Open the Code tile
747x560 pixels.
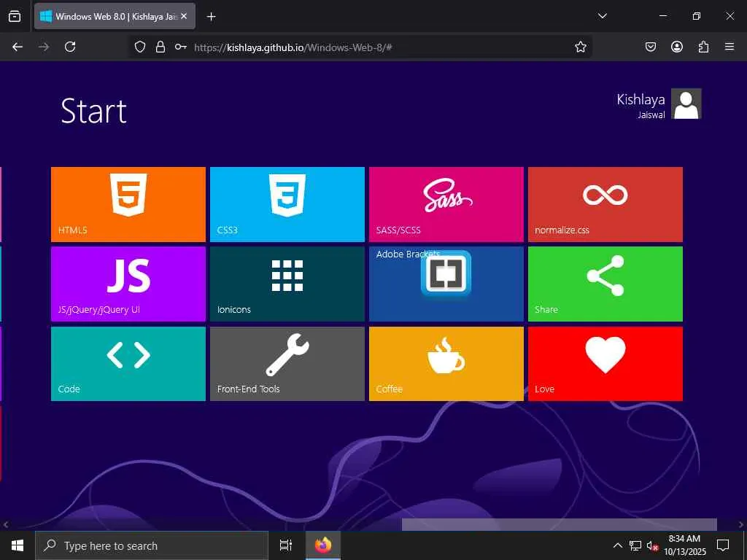[x=128, y=364]
